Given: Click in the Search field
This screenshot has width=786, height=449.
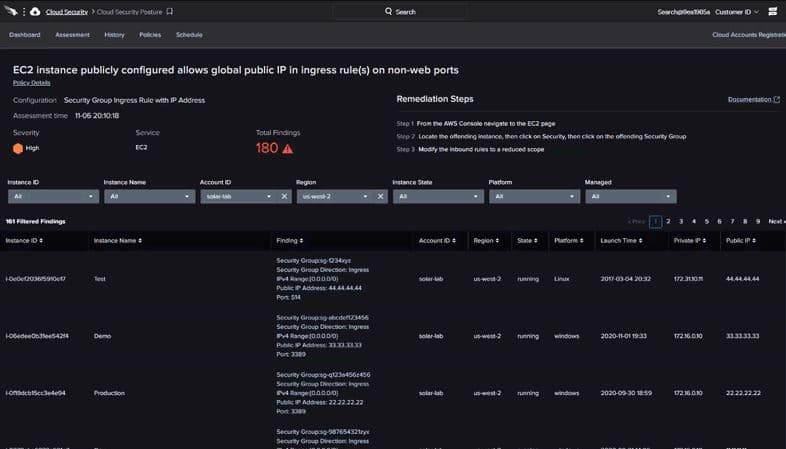Looking at the screenshot, I should [401, 12].
